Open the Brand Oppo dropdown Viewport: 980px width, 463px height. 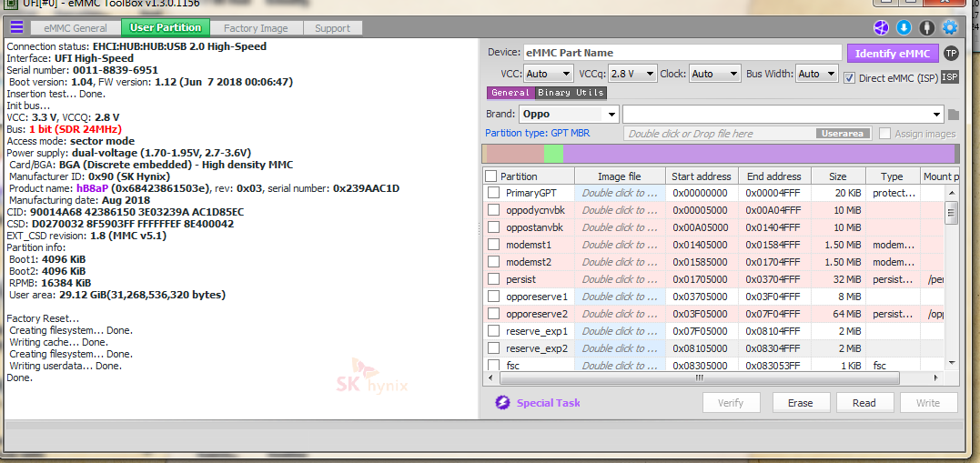pos(569,115)
